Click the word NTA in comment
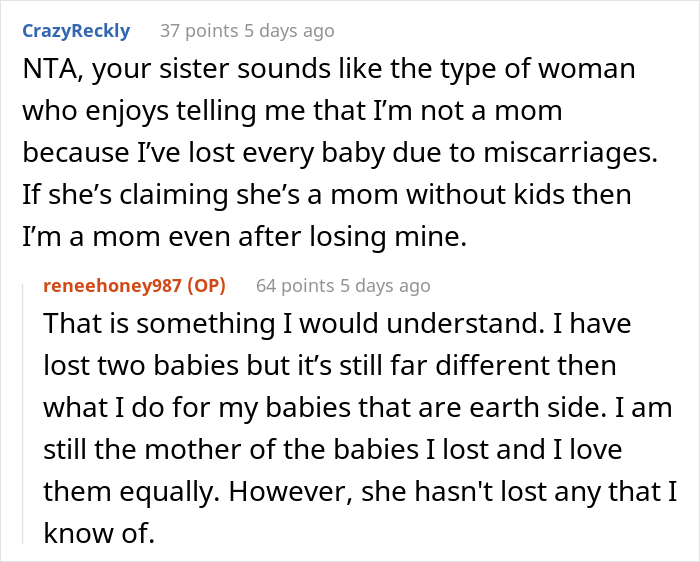700x562 pixels. pyautogui.click(x=48, y=73)
